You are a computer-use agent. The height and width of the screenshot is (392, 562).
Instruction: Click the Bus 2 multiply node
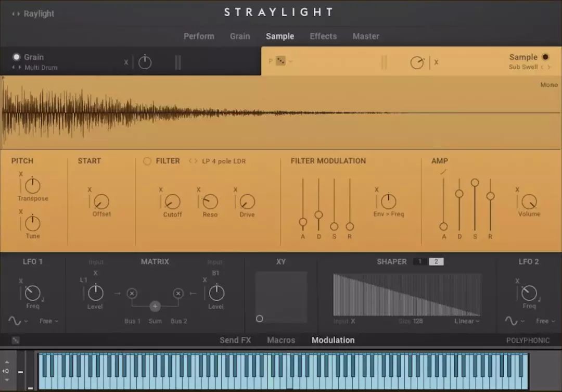pyautogui.click(x=178, y=294)
